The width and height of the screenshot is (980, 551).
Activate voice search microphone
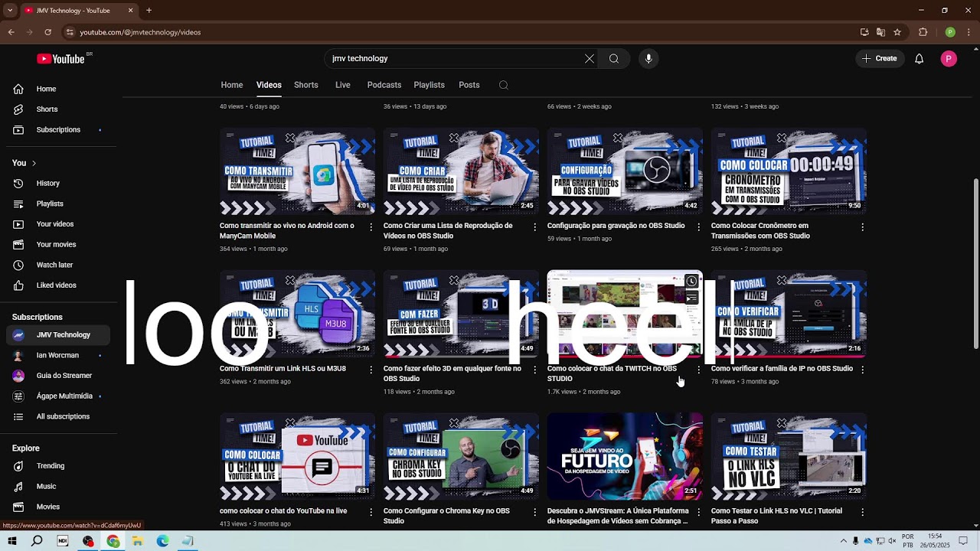pyautogui.click(x=648, y=59)
